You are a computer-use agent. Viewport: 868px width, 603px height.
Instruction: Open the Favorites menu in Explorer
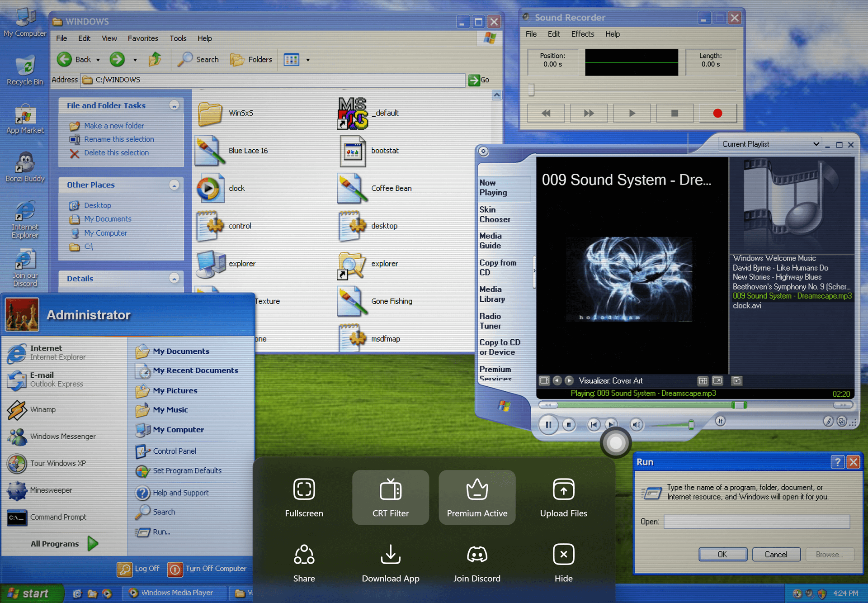click(143, 38)
